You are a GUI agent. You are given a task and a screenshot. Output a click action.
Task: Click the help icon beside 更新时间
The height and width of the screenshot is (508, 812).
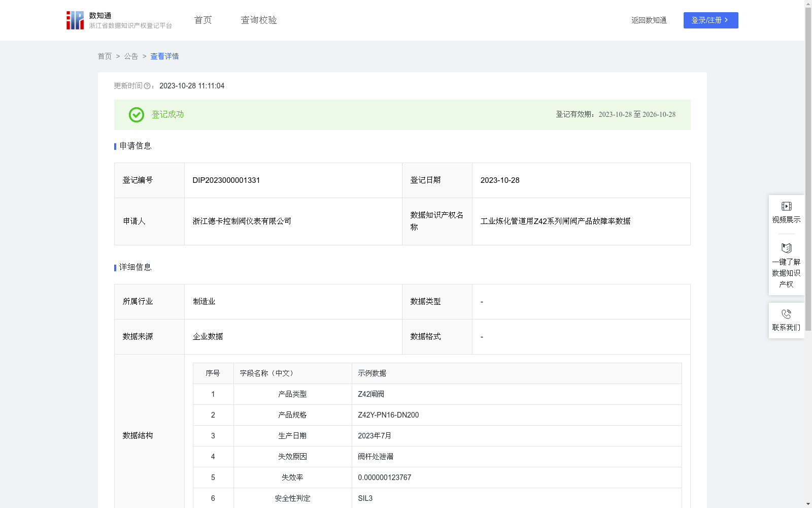tap(147, 86)
